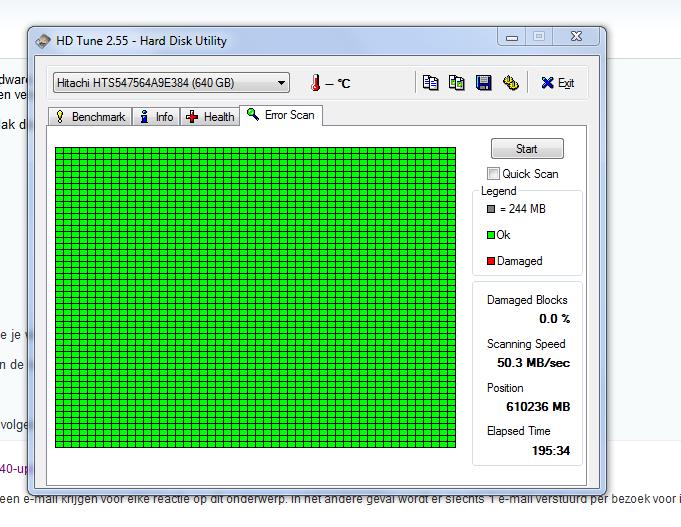681x527 pixels.
Task: Click the gray 244 MB legend swatch
Action: [491, 209]
